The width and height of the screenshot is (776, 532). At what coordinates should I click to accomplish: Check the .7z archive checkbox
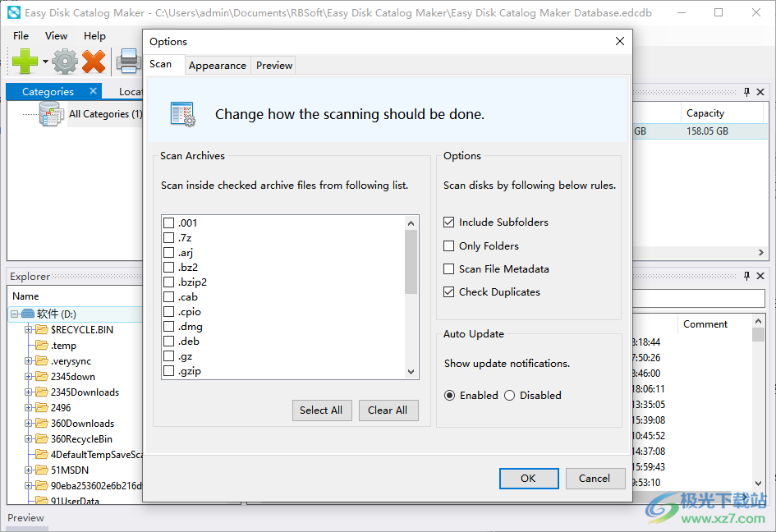[169, 237]
